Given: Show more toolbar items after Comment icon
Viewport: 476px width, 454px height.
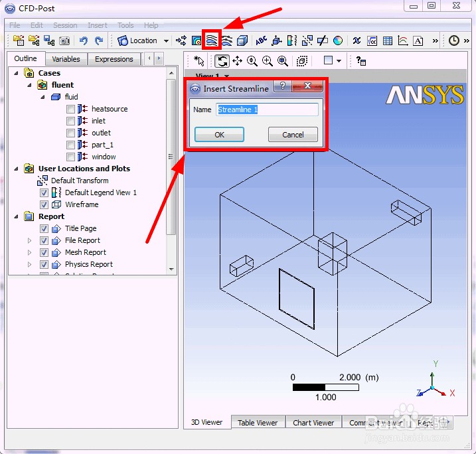Looking at the screenshot, I should 436,40.
